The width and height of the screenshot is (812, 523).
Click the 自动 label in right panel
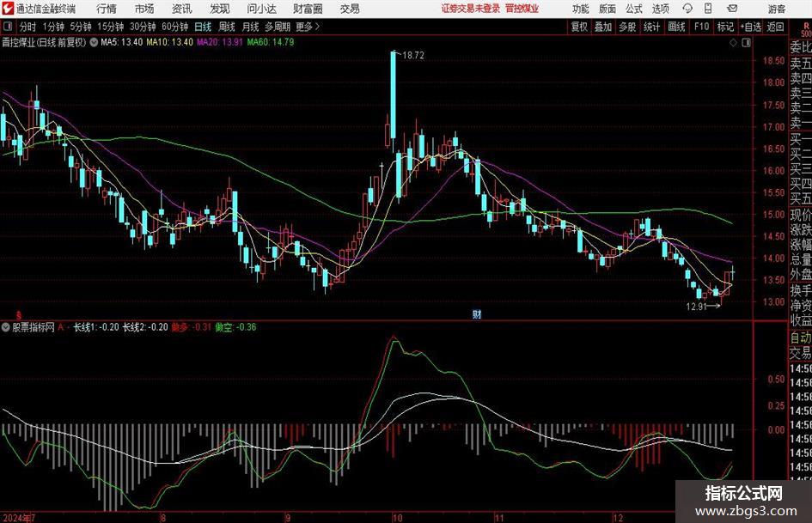[800, 338]
